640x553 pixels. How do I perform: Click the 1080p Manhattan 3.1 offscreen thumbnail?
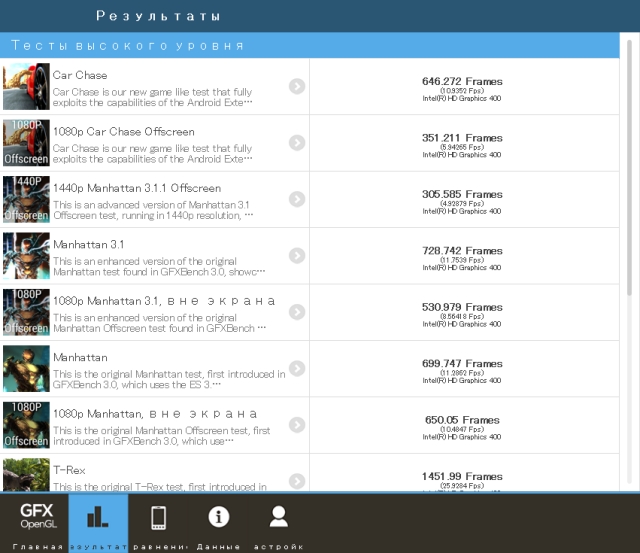coord(26,312)
